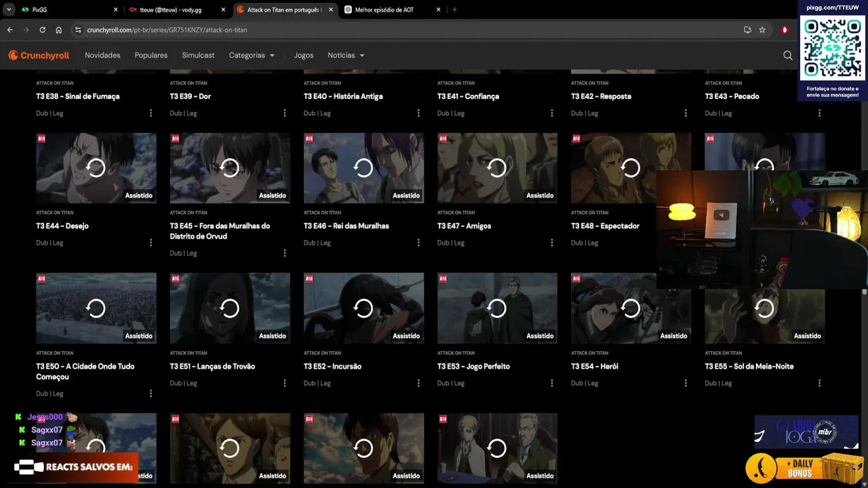Open options menu for T3 E42 Resposta
Image resolution: width=868 pixels, height=488 pixels.
pos(686,113)
